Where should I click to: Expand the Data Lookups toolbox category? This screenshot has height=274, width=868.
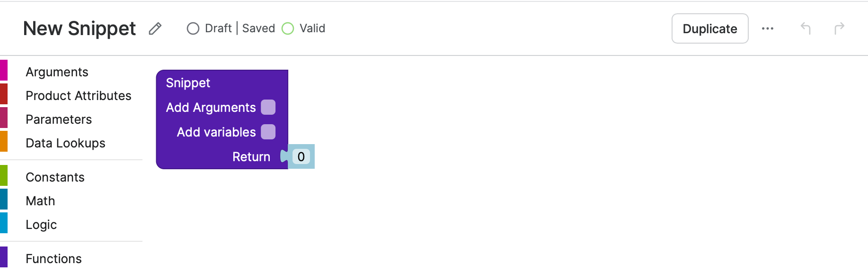coord(65,143)
